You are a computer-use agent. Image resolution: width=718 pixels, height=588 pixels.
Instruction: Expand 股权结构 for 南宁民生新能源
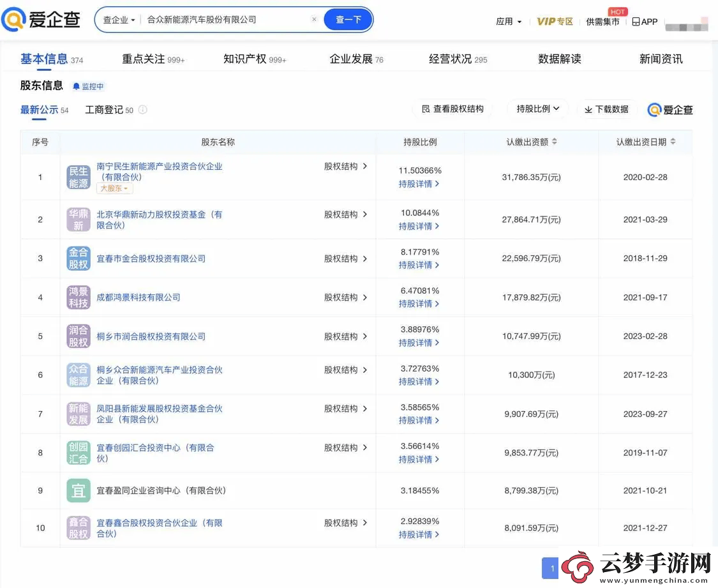346,166
